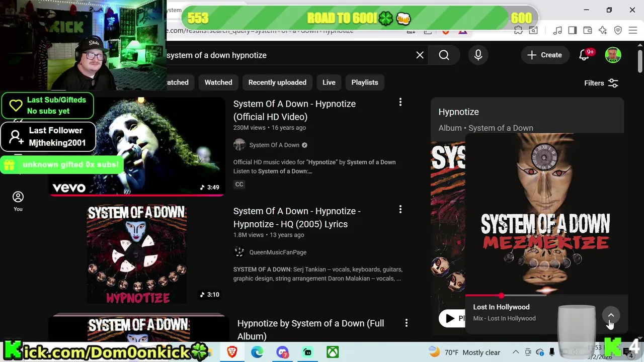The height and width of the screenshot is (362, 644).
Task: Open the QueenMusicFanPage channel link
Action: [x=278, y=252]
